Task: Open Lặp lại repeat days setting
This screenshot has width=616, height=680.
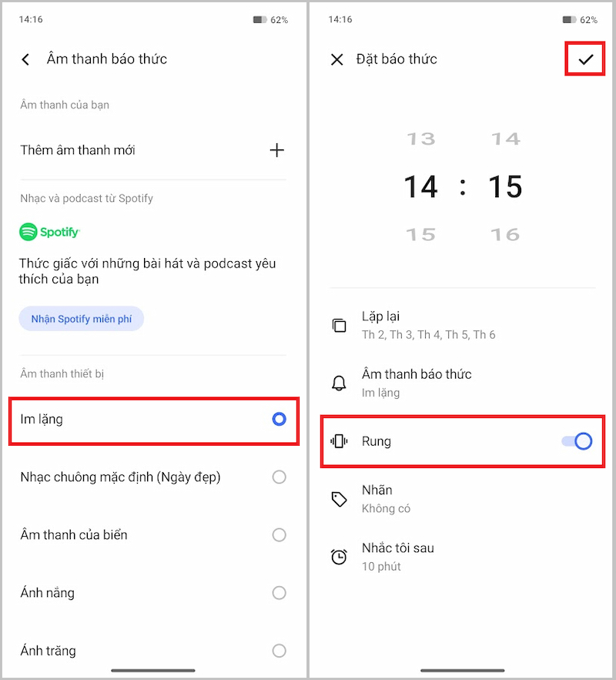Action: click(429, 325)
